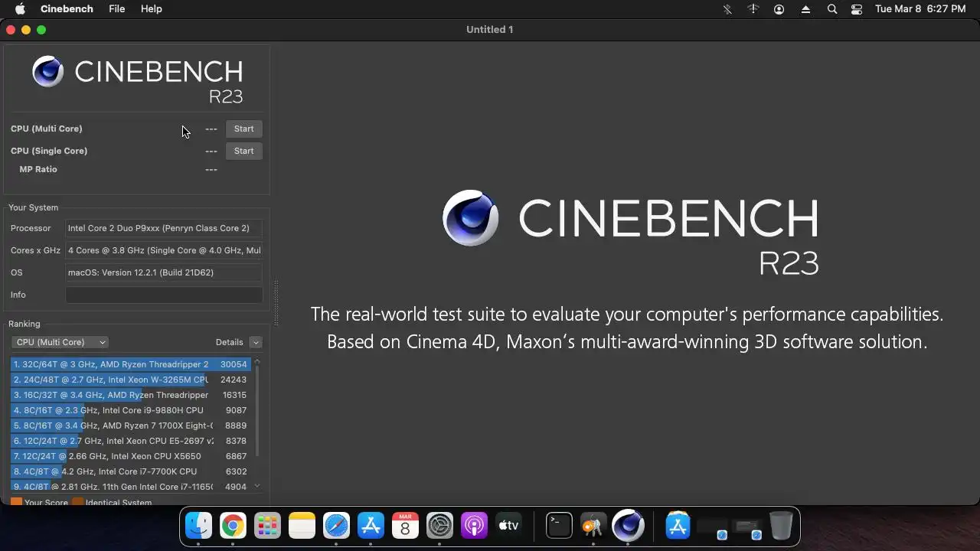This screenshot has height=551, width=980.
Task: Click the Wi-Fi warning status icon
Action: (x=753, y=9)
